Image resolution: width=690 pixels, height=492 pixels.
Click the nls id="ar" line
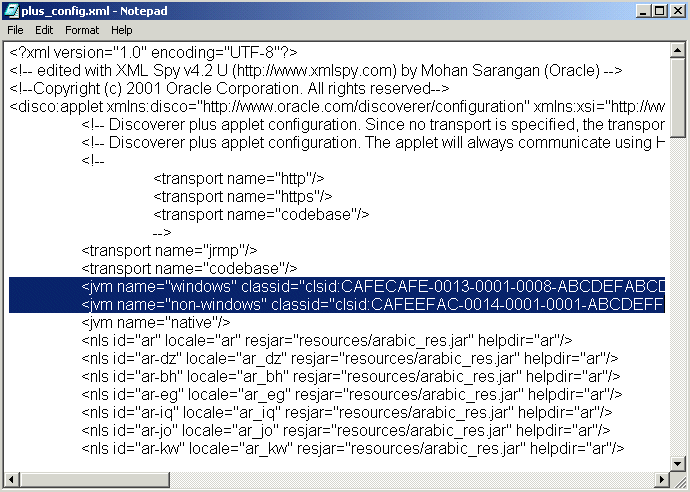[x=327, y=341]
